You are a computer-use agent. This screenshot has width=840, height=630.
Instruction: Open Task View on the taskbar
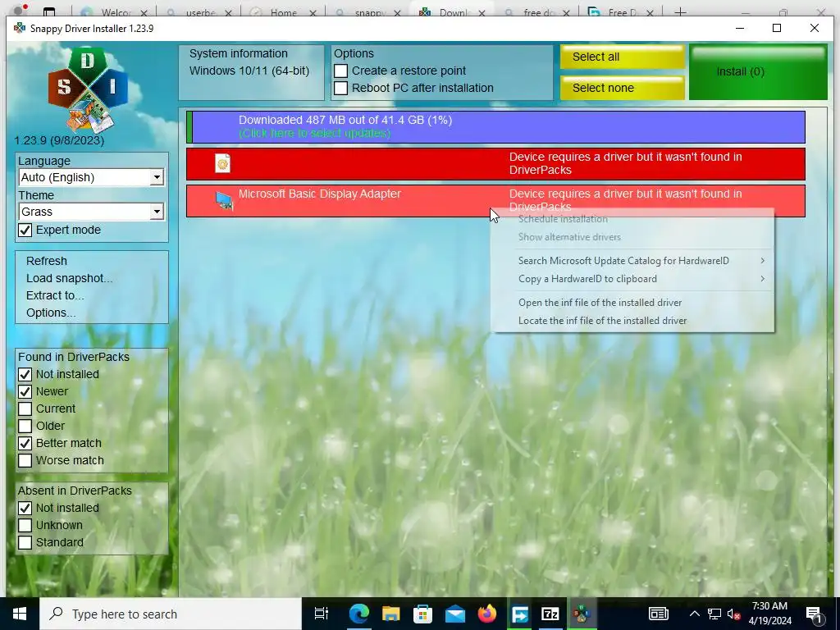coord(322,614)
